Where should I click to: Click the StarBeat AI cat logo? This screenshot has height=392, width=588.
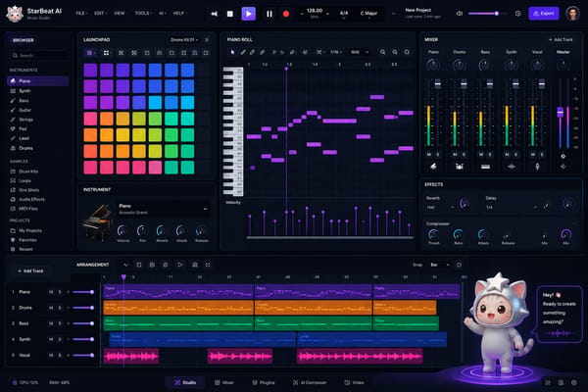click(x=15, y=14)
